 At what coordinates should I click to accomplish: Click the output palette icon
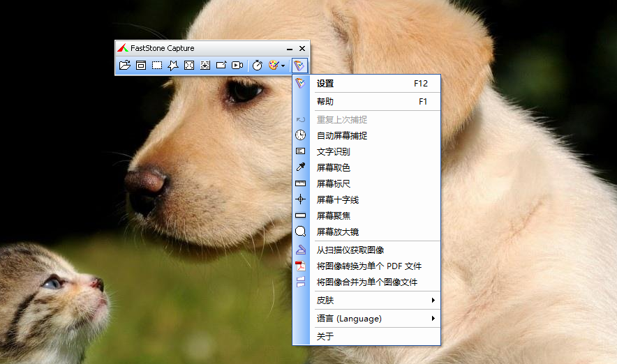(274, 66)
